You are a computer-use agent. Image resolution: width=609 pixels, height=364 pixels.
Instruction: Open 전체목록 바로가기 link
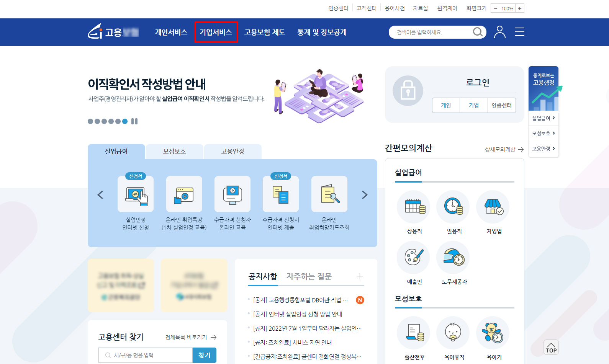pyautogui.click(x=191, y=337)
